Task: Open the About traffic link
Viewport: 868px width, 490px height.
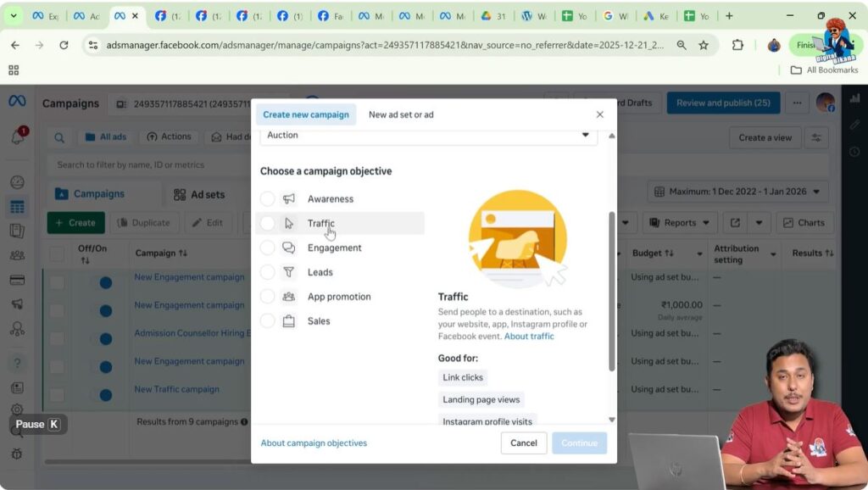Action: (x=529, y=335)
